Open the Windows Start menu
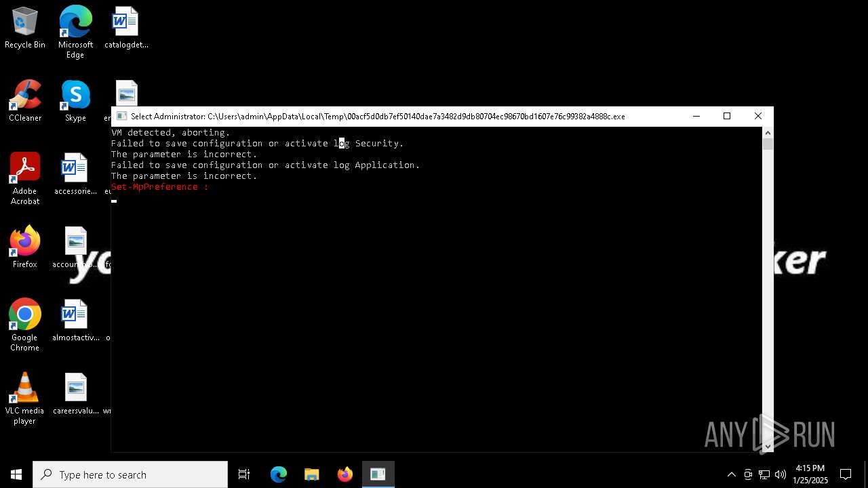The width and height of the screenshot is (868, 488). (x=16, y=474)
